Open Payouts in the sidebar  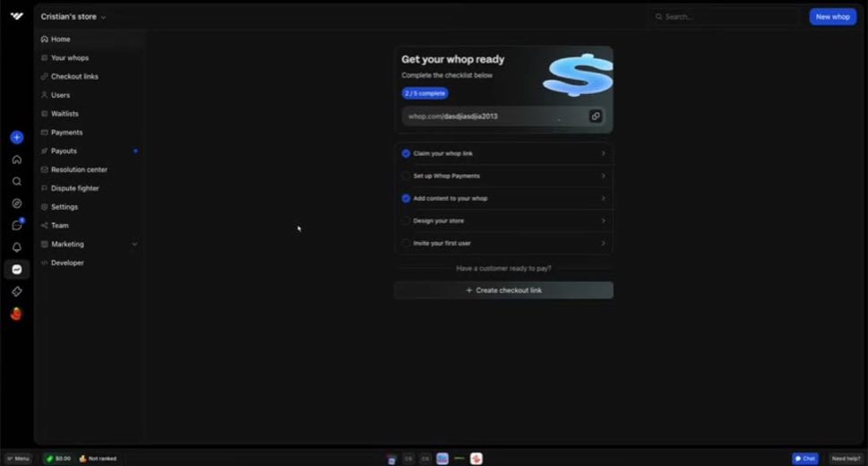tap(90, 151)
